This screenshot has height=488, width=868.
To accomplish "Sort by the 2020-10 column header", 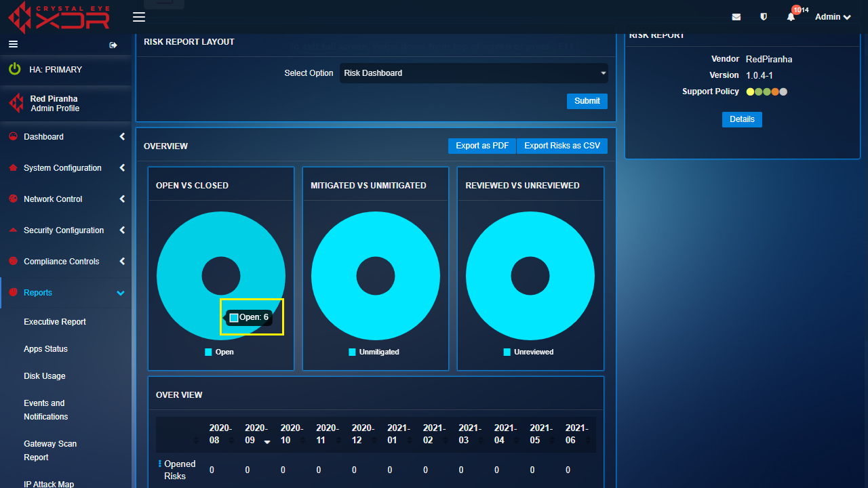I will pyautogui.click(x=292, y=434).
